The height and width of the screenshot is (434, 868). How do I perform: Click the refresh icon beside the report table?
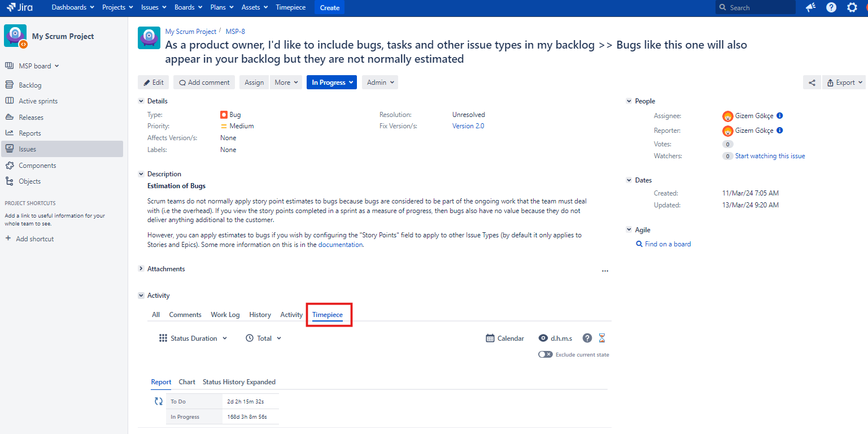tap(159, 401)
